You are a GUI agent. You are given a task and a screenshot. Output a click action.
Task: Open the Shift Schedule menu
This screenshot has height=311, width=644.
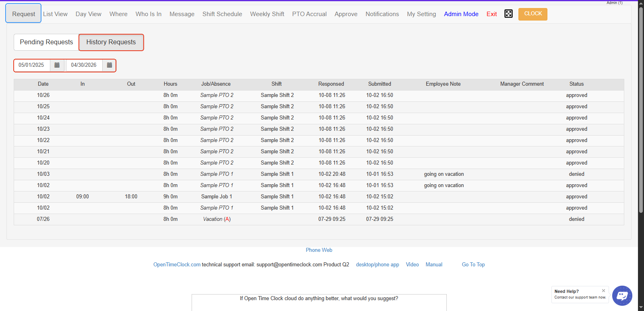point(222,14)
